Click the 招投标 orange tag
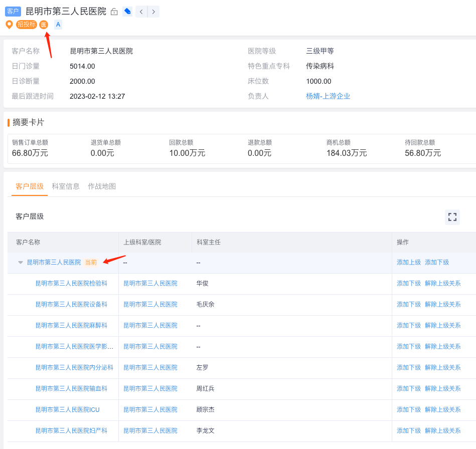The width and height of the screenshot is (476, 449). 27,25
